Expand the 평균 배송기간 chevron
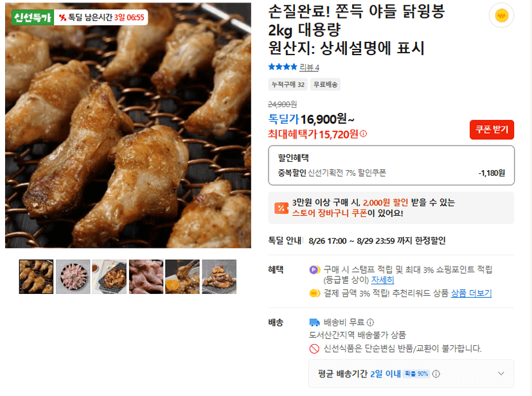532x396 pixels. click(501, 374)
